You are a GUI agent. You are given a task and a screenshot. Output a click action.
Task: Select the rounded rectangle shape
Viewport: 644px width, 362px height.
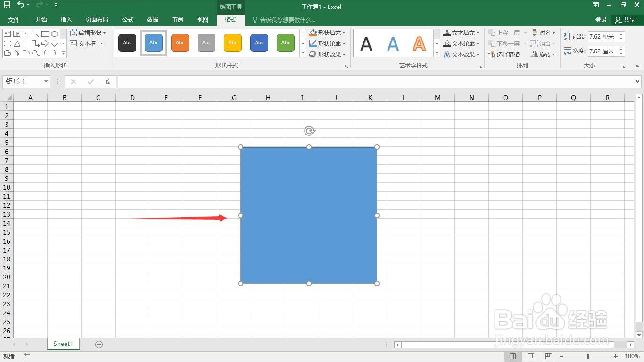click(7, 43)
